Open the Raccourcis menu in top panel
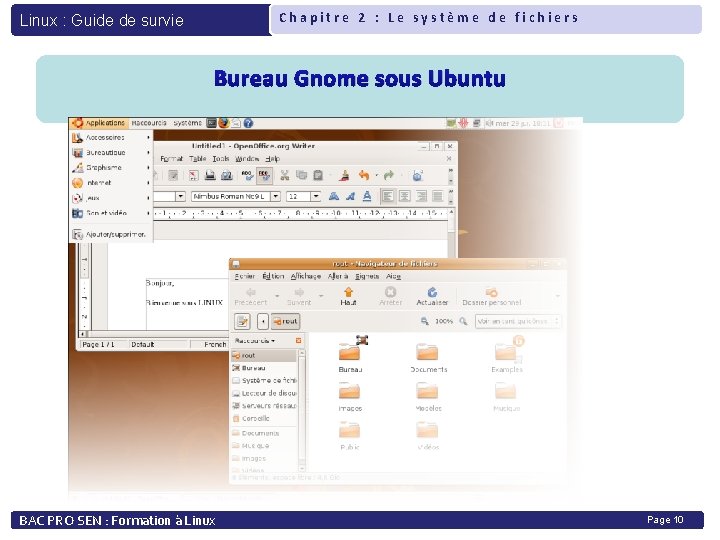This screenshot has width=720, height=540. click(x=149, y=123)
